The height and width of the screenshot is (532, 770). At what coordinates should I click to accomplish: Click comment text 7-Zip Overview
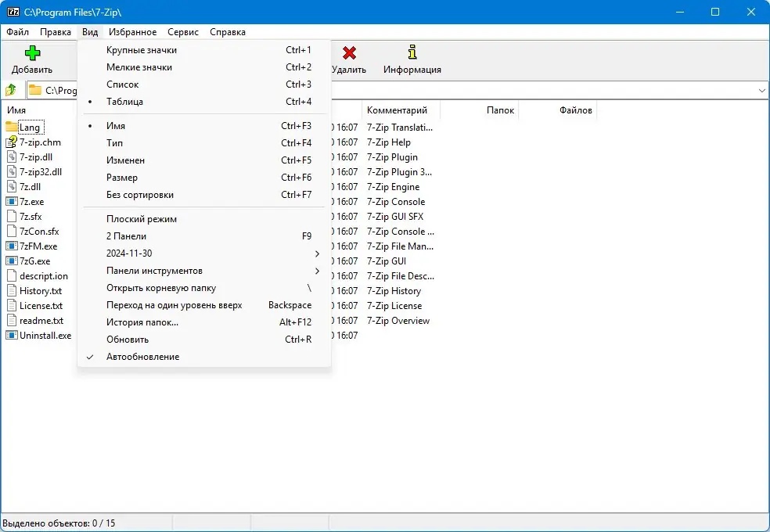point(398,321)
